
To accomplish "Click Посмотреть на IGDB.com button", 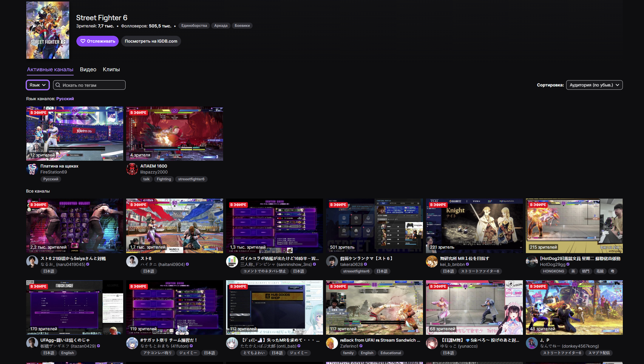I will (151, 41).
